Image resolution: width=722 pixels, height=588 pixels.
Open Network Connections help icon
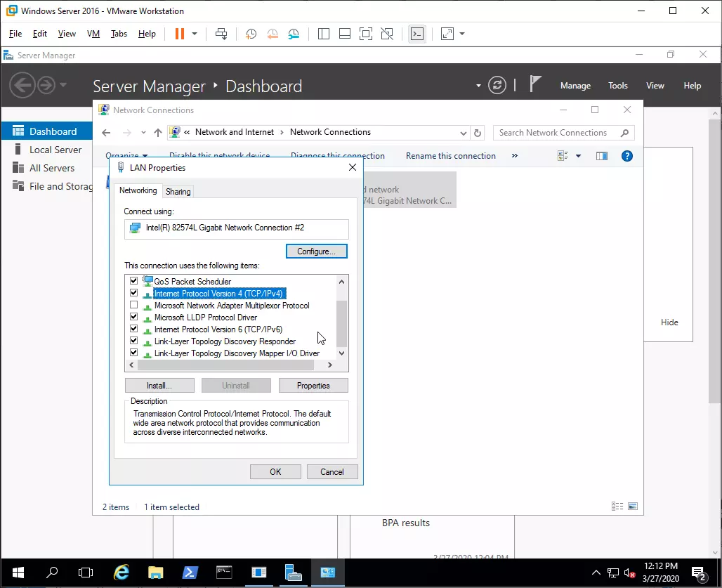click(626, 156)
